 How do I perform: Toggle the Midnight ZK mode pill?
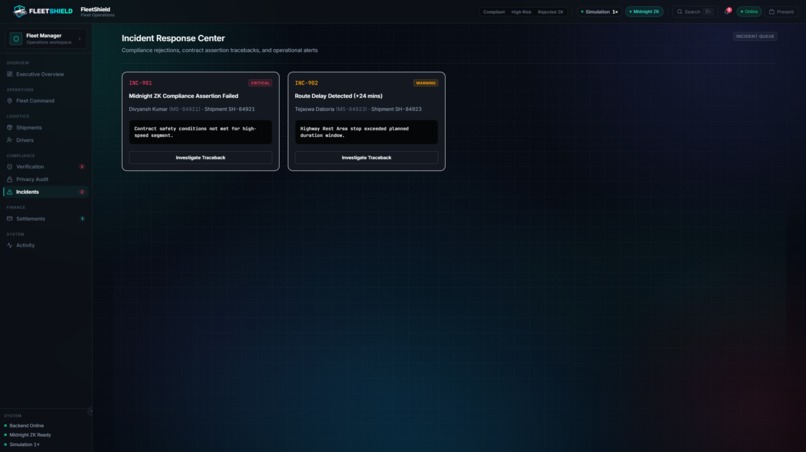pyautogui.click(x=644, y=11)
